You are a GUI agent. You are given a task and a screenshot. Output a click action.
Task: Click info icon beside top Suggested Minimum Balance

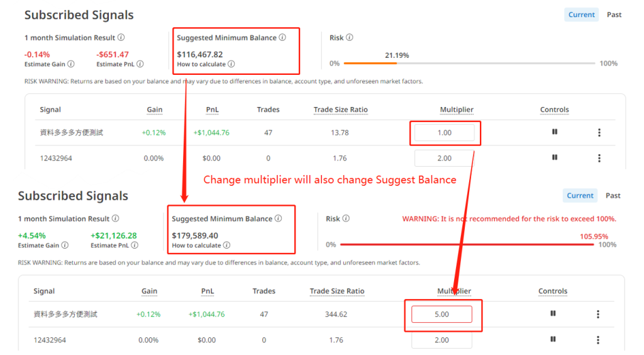point(282,38)
